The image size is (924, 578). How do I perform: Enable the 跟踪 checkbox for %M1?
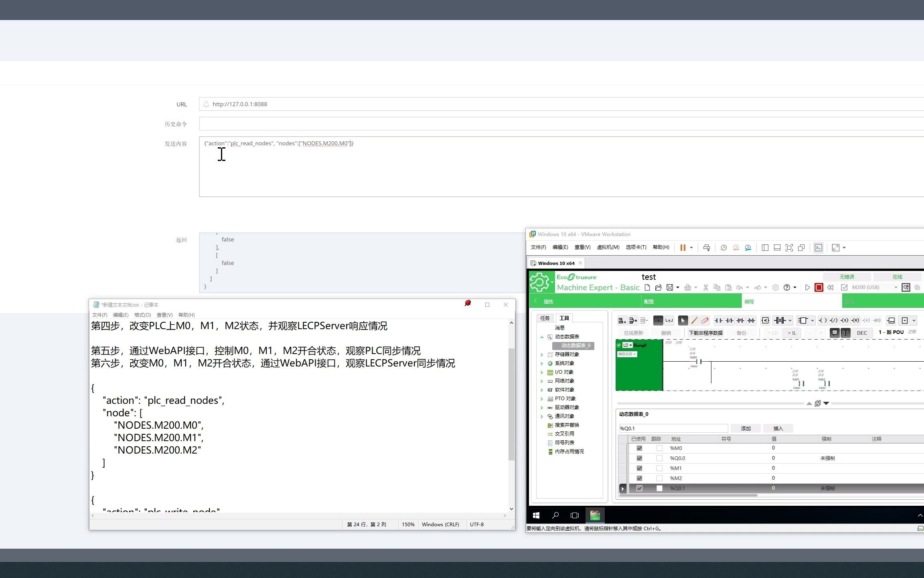point(659,468)
